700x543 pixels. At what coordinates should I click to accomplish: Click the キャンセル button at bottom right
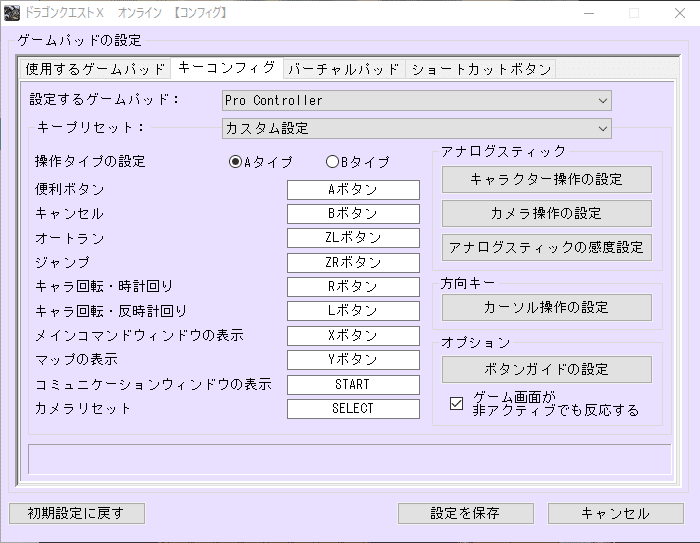pos(616,514)
